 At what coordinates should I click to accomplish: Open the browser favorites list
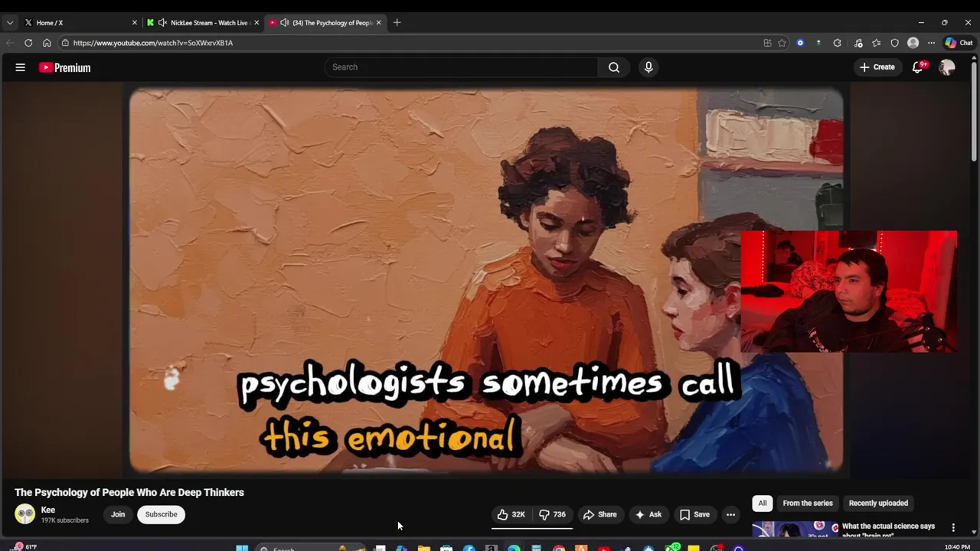point(876,43)
